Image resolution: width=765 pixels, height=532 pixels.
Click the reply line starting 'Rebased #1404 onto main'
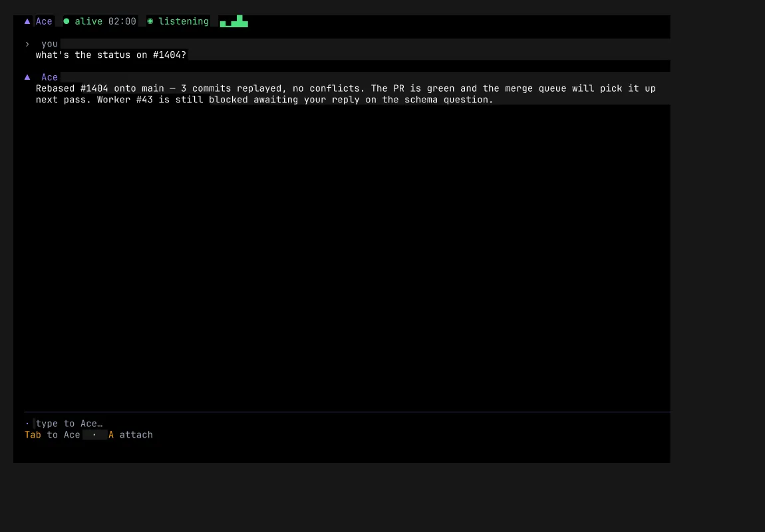tap(345, 88)
